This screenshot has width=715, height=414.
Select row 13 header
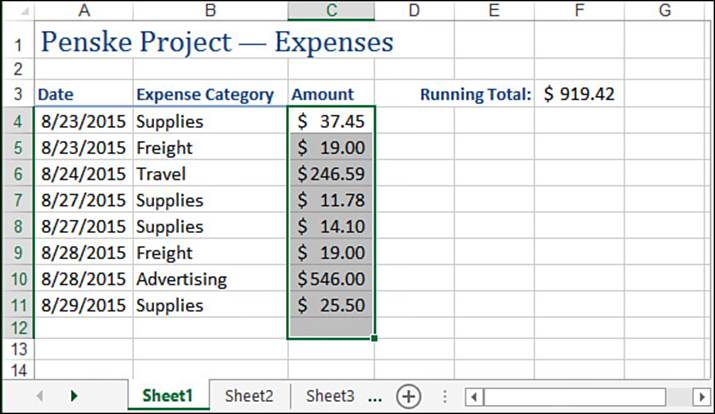click(x=18, y=349)
